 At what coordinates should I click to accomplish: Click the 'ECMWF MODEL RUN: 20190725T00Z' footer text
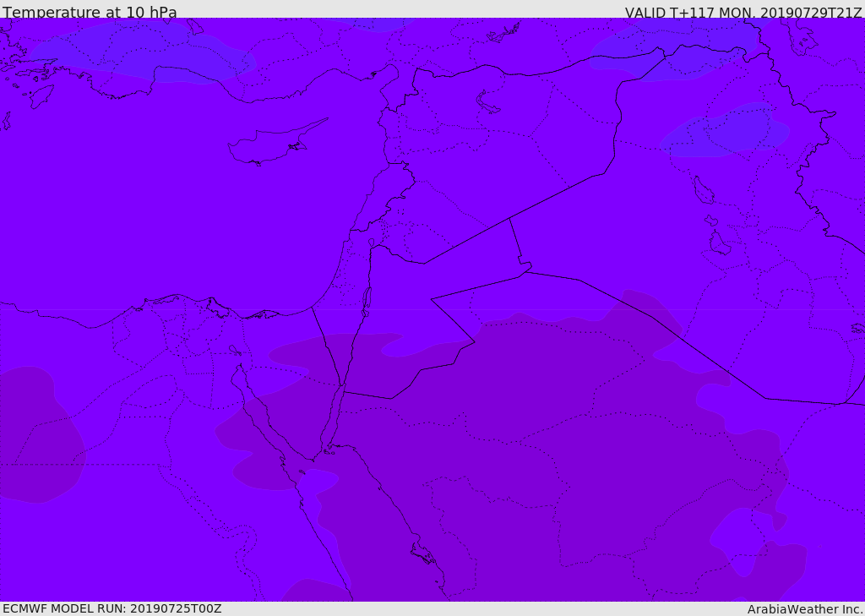112,608
